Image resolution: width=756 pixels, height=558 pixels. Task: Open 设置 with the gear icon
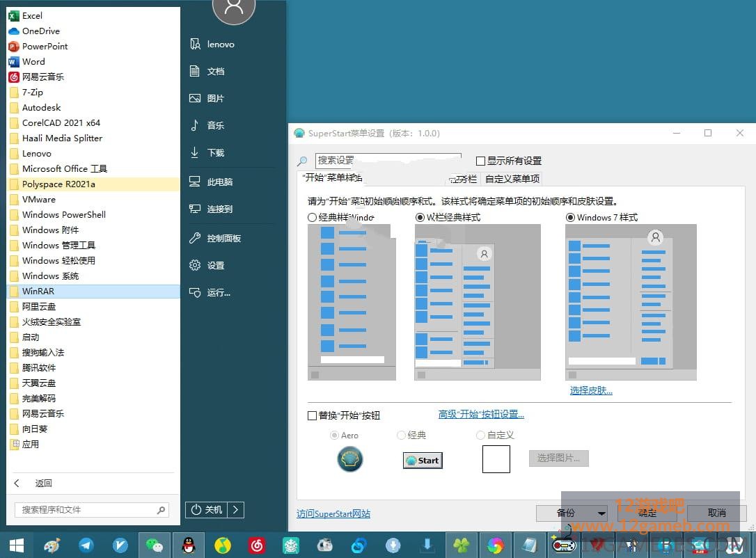coord(207,265)
